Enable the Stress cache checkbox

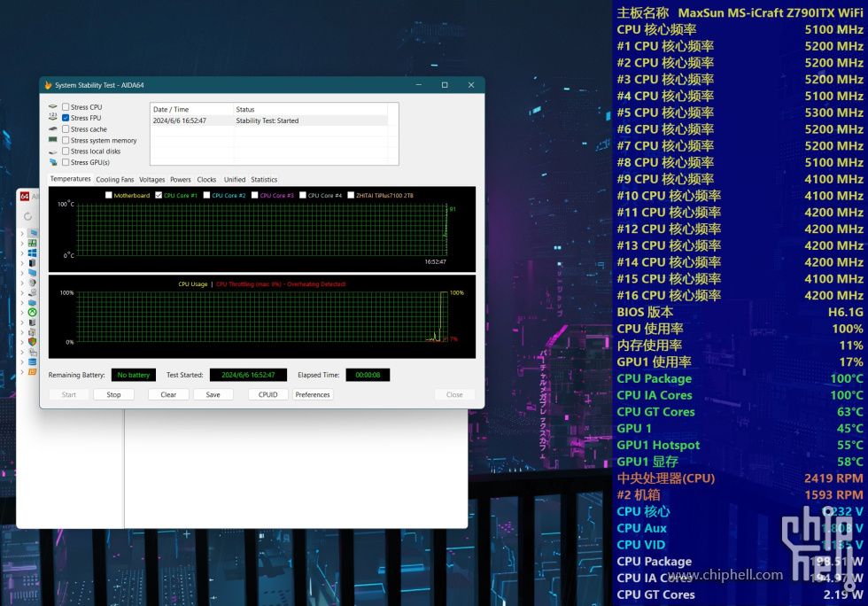[x=66, y=129]
